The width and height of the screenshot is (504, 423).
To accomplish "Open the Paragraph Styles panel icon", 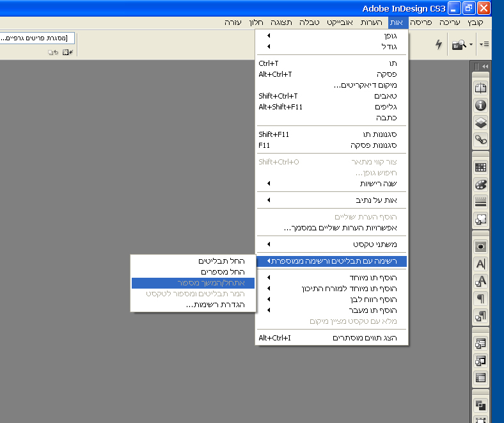I will point(480,316).
